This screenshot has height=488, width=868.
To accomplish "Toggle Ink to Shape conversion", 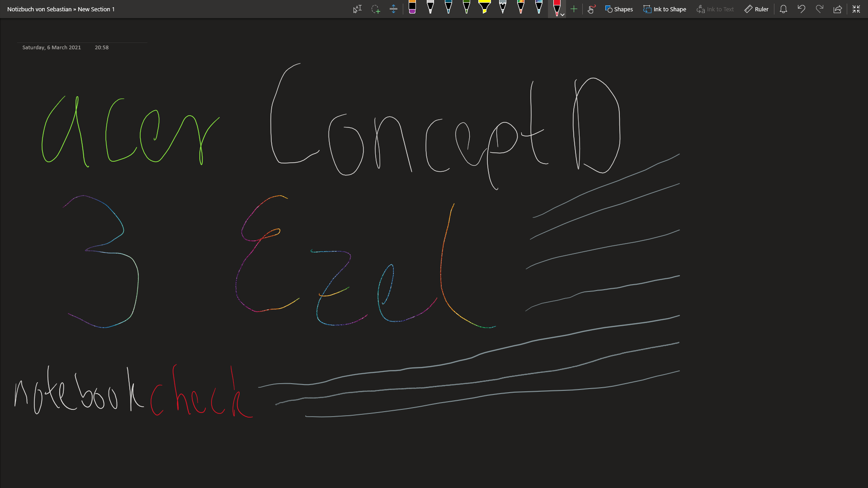I will (x=665, y=9).
